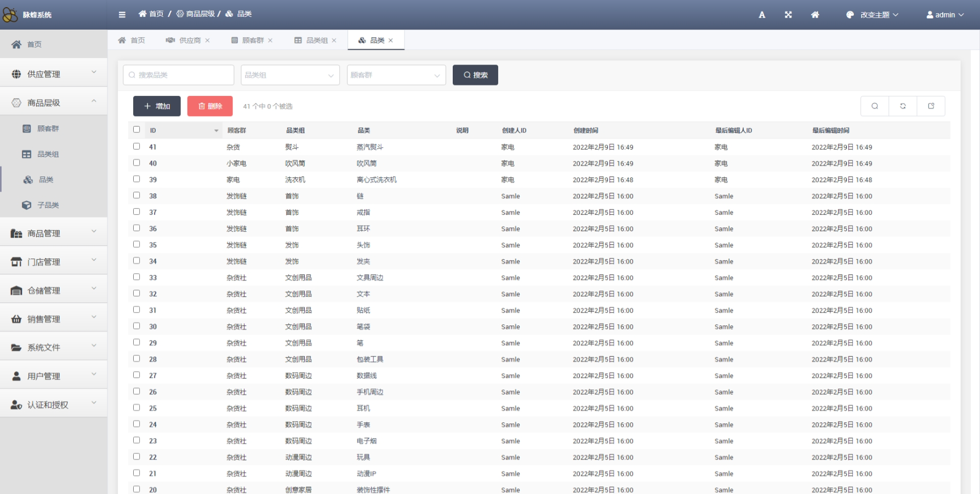The width and height of the screenshot is (980, 494).
Task: Check the checkbox for row ID 41
Action: pyautogui.click(x=136, y=146)
